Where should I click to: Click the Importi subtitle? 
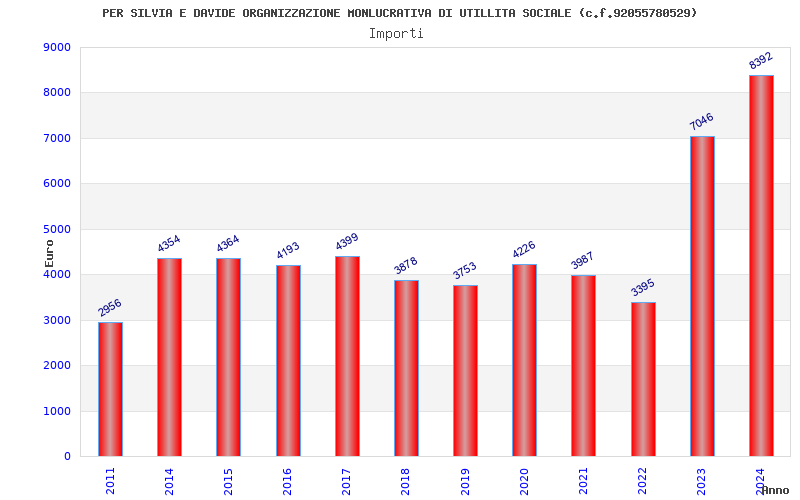[396, 34]
